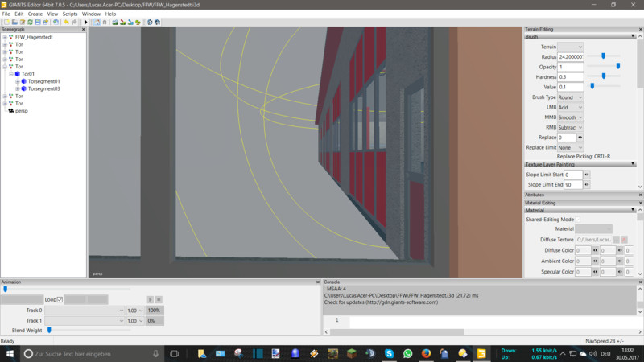Close the Scenegraph panel
Viewport: 644px width, 362px height.
83,28
